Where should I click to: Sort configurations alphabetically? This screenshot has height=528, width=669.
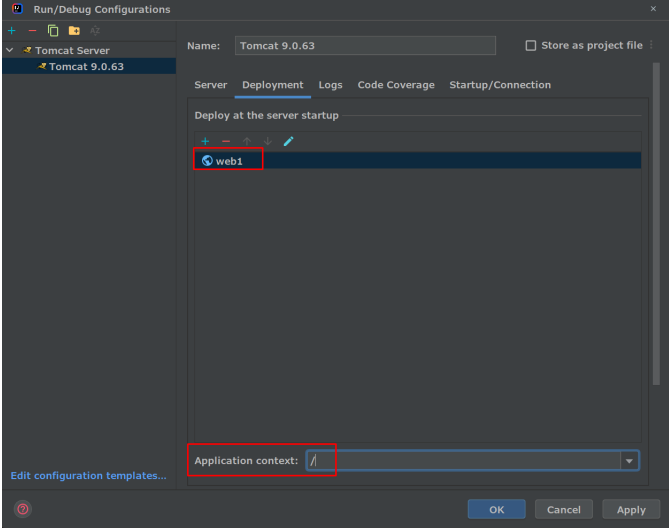[95, 31]
